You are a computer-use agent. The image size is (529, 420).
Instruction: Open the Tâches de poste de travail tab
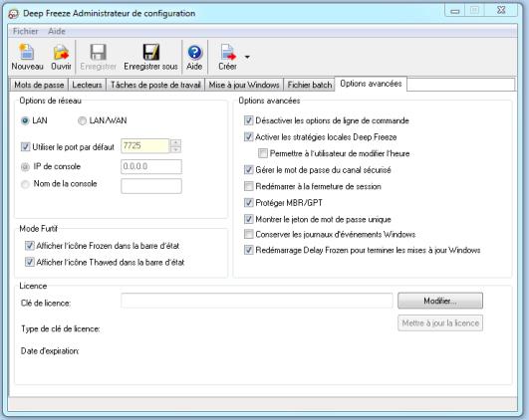click(155, 85)
